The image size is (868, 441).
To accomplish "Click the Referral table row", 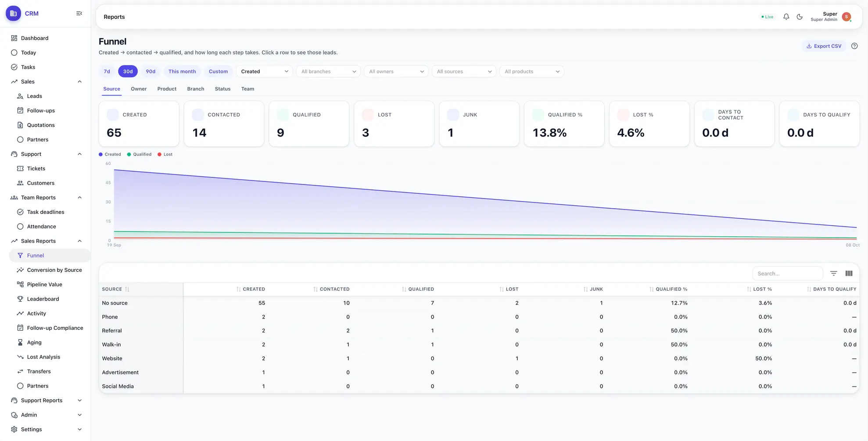I will tap(479, 331).
